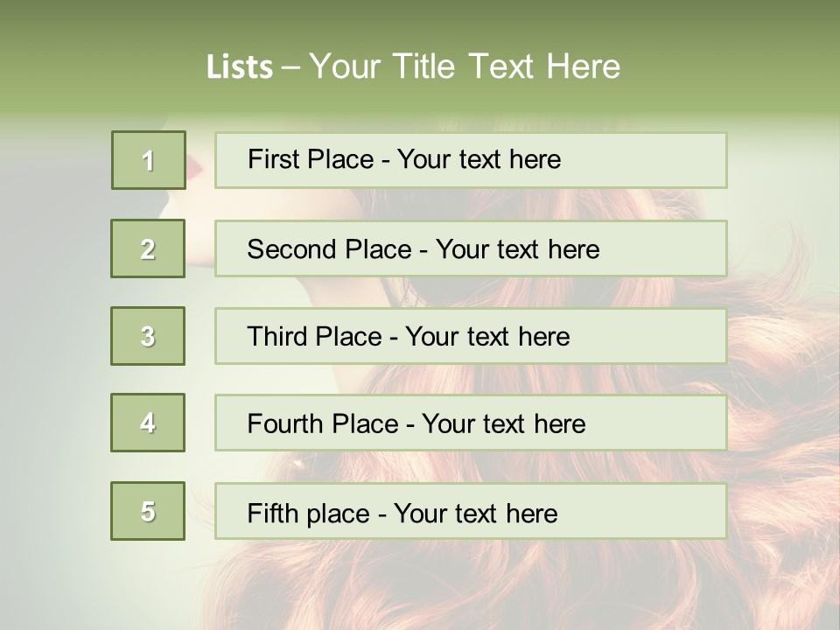Image resolution: width=840 pixels, height=630 pixels.
Task: Select the number 4 box
Action: (x=148, y=423)
